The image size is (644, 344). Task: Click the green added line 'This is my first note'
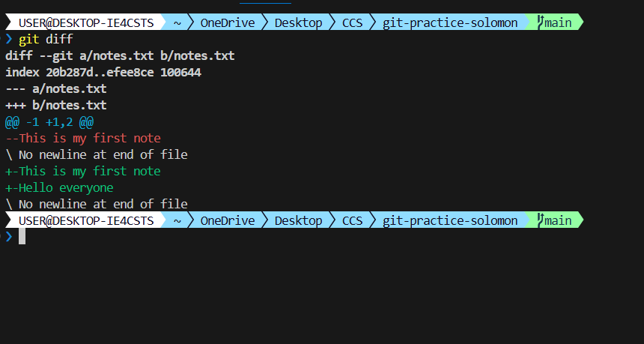point(84,171)
